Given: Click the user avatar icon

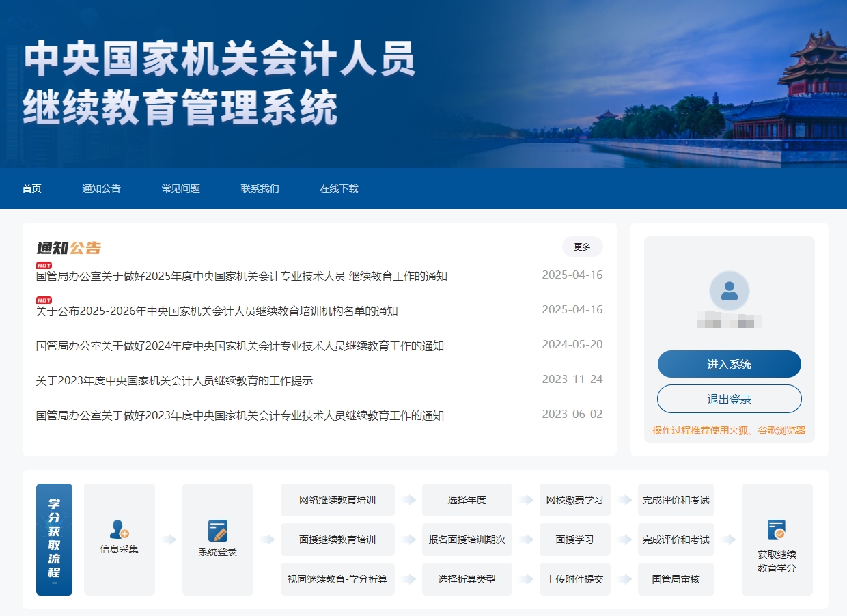Looking at the screenshot, I should point(729,290).
